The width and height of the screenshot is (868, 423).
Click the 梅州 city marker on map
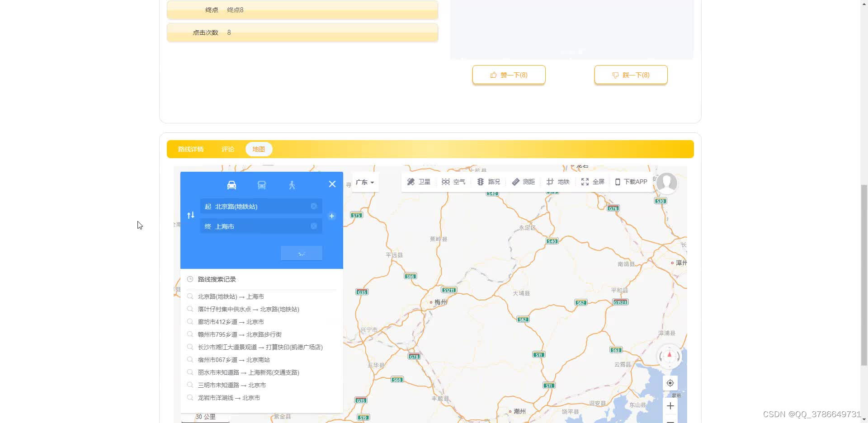click(x=438, y=302)
